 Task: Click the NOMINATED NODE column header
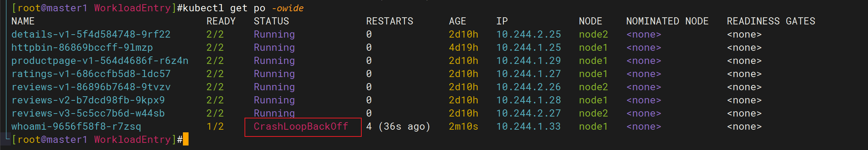tap(667, 21)
